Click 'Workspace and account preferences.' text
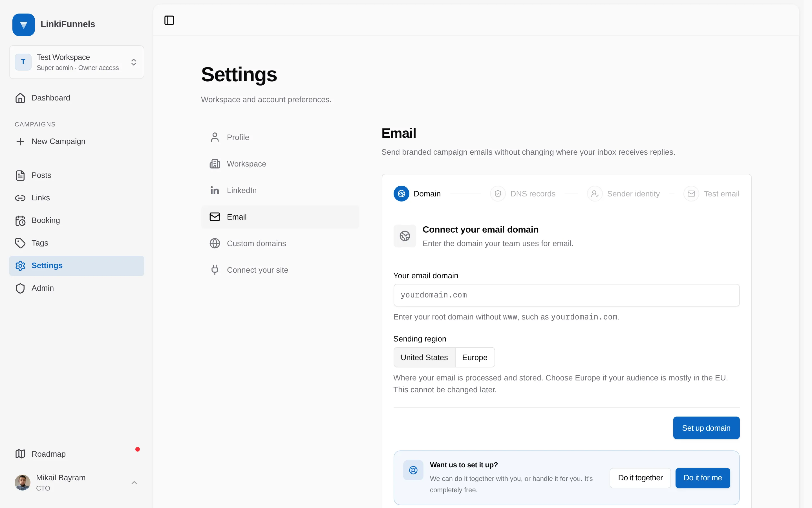The image size is (812, 508). (x=266, y=100)
